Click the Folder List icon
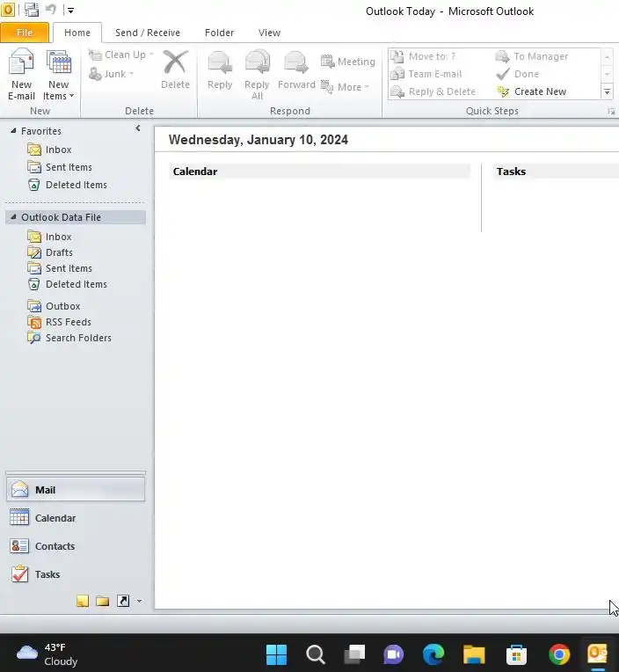 102,601
